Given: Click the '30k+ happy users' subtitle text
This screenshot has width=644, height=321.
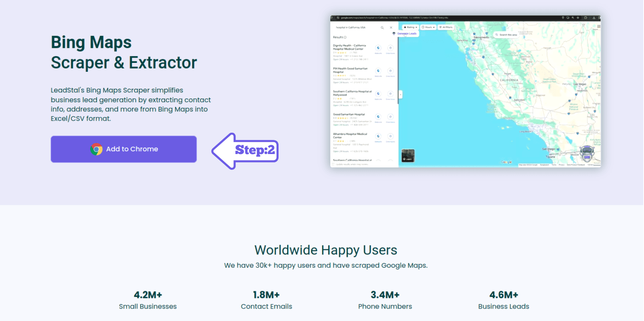Looking at the screenshot, I should 325,265.
